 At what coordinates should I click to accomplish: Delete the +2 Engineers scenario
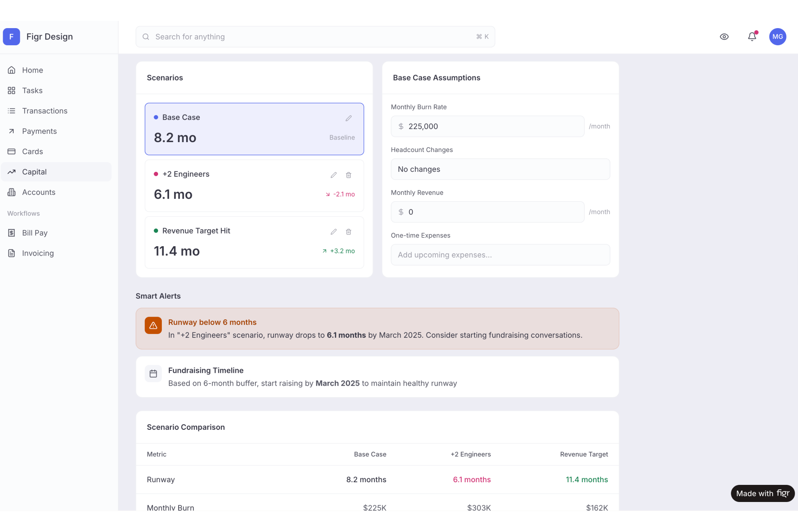(348, 175)
